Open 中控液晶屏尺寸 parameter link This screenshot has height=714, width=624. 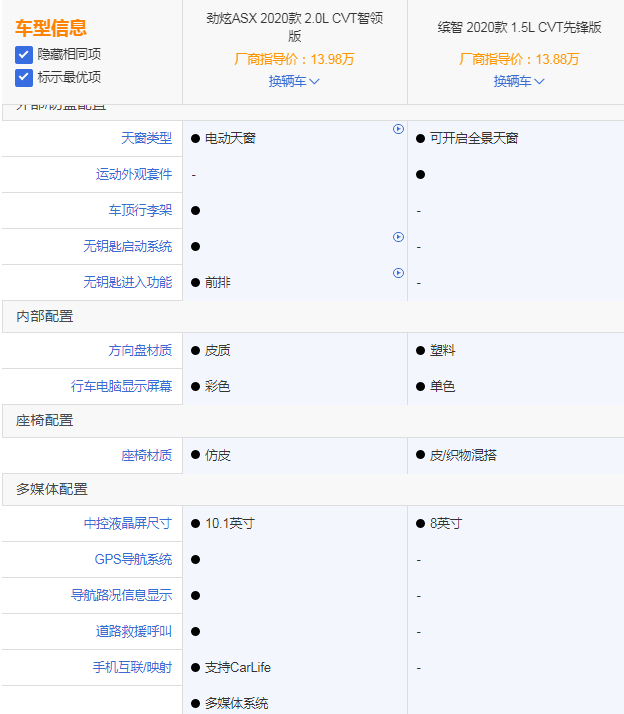pos(128,523)
